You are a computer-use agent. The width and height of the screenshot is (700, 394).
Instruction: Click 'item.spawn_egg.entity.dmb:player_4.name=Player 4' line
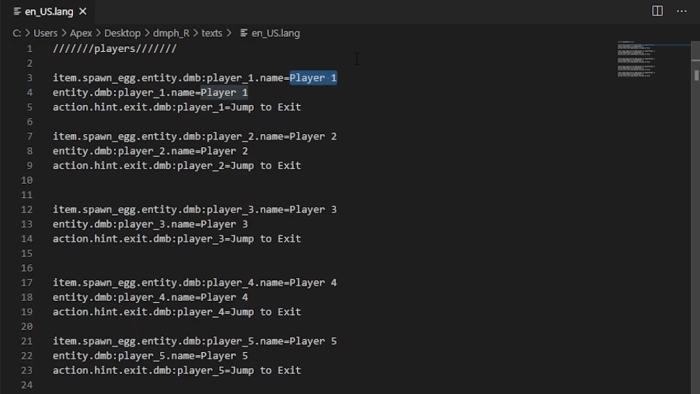click(195, 283)
